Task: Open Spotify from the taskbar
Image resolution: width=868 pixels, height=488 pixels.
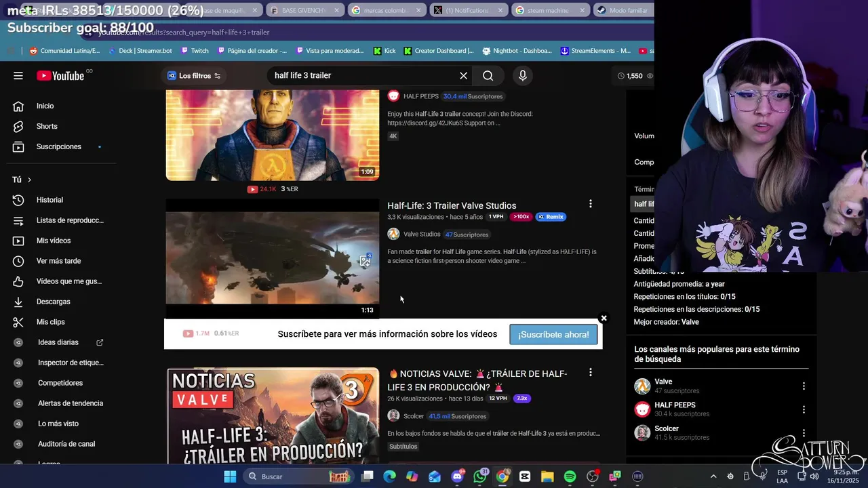Action: tap(570, 476)
